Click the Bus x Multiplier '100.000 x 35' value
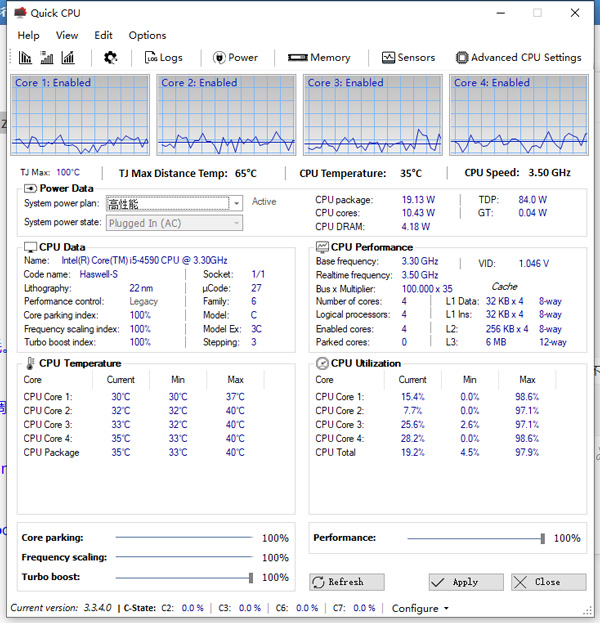This screenshot has height=623, width=600. pos(427,288)
